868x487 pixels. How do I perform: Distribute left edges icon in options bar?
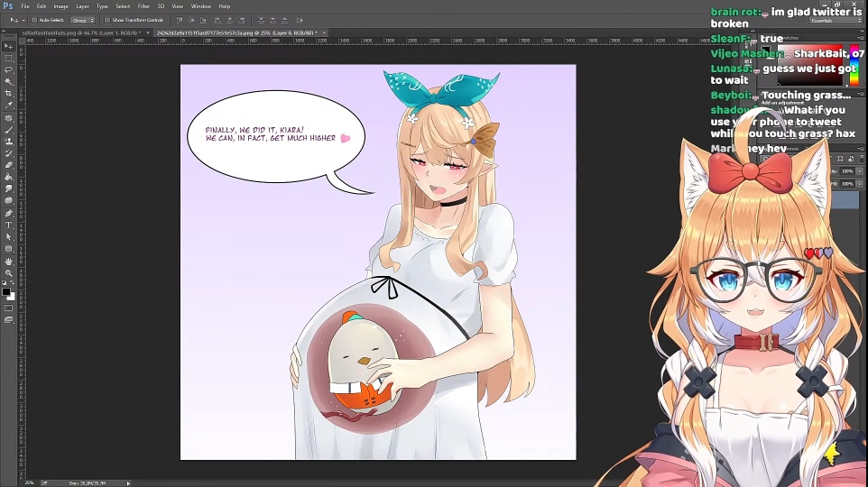300,21
